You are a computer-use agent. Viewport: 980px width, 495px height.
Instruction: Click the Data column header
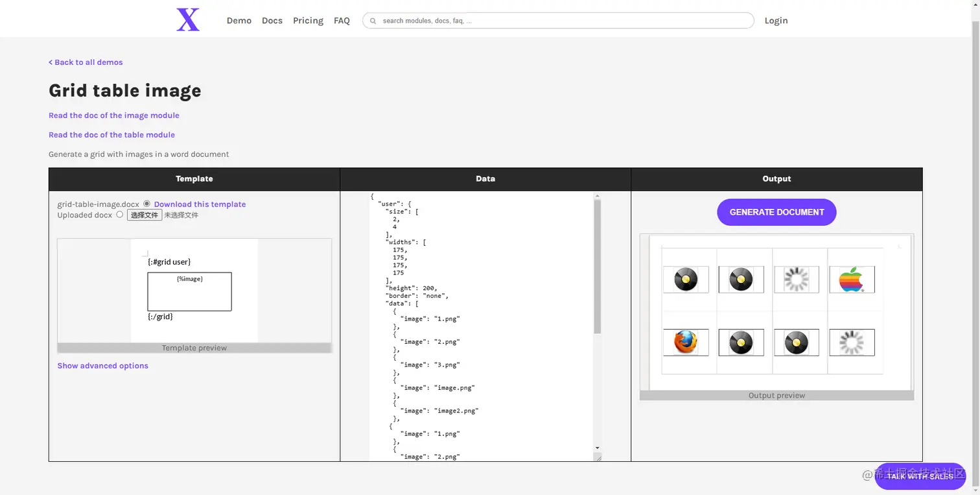(485, 179)
